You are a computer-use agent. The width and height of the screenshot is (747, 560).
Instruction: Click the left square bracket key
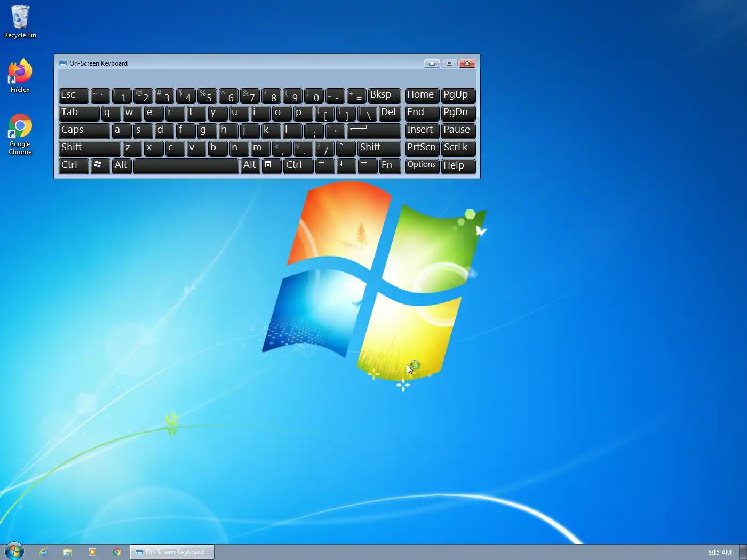324,113
